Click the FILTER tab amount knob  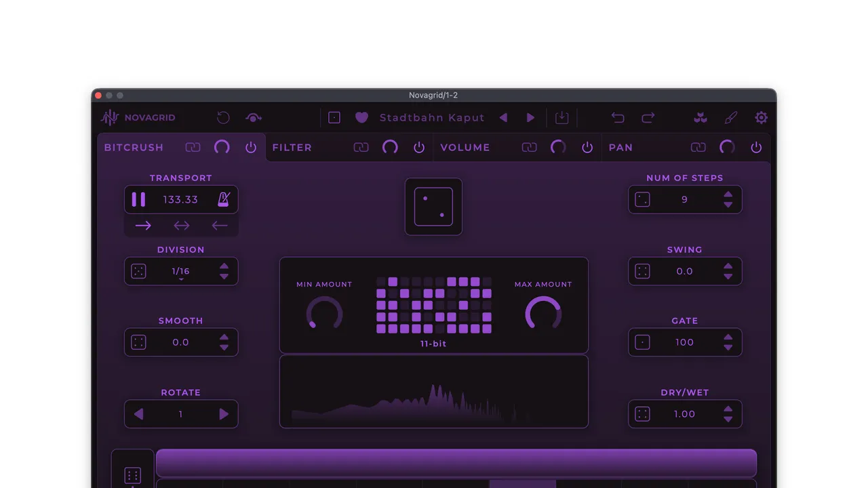390,147
